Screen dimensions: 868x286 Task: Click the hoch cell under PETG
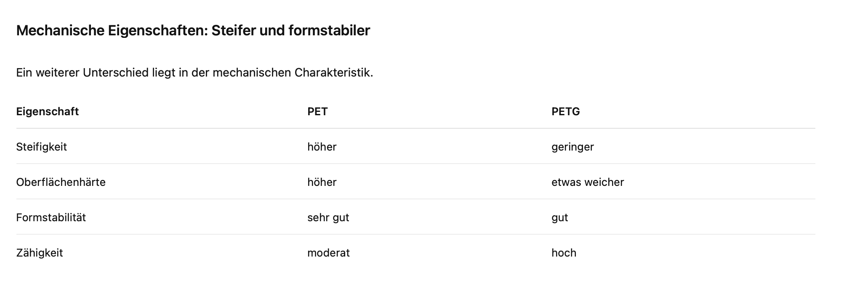[x=564, y=253]
